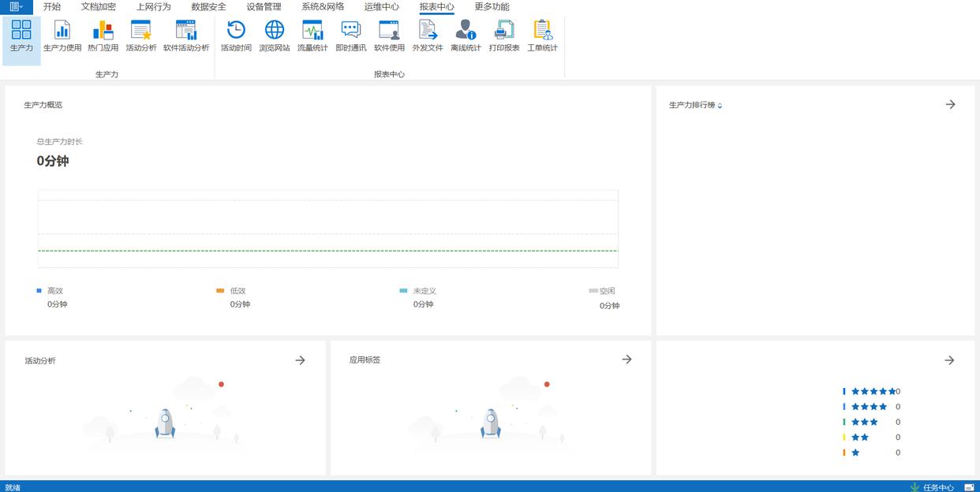Open the 生产力排行榜 details arrow

[x=950, y=104]
